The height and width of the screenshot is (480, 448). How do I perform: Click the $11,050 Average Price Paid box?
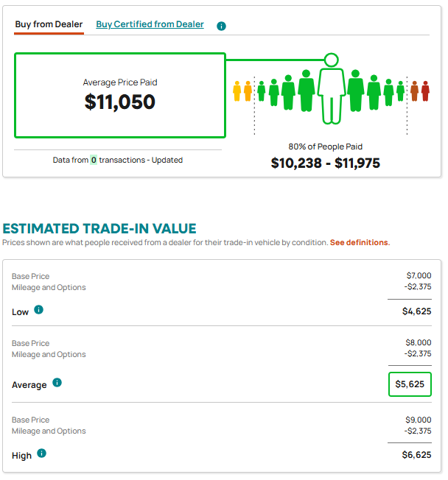click(120, 95)
